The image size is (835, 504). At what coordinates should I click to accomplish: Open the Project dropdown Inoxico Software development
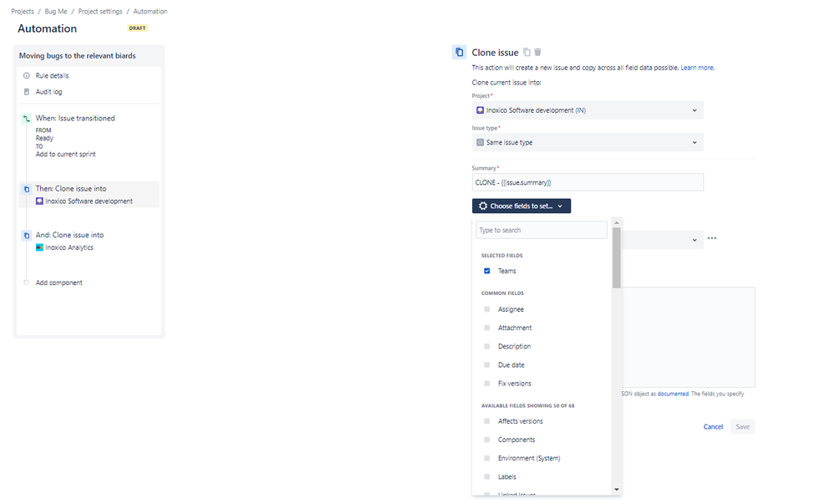[588, 110]
